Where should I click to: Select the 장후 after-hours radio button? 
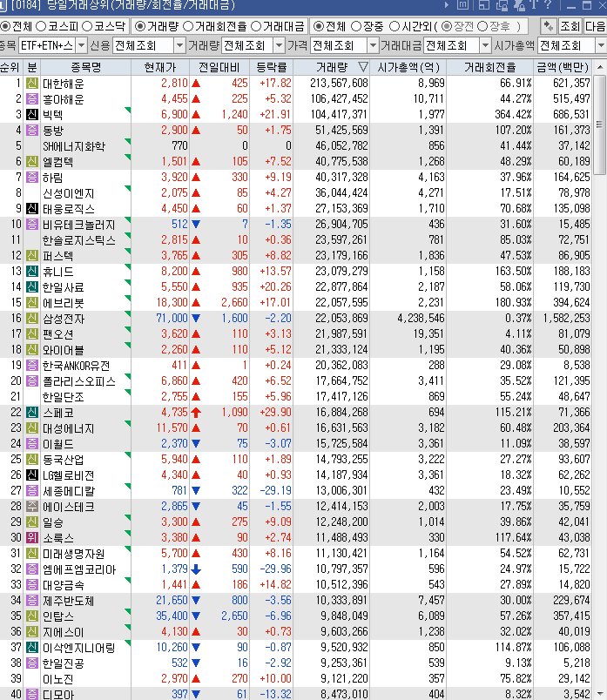[482, 26]
